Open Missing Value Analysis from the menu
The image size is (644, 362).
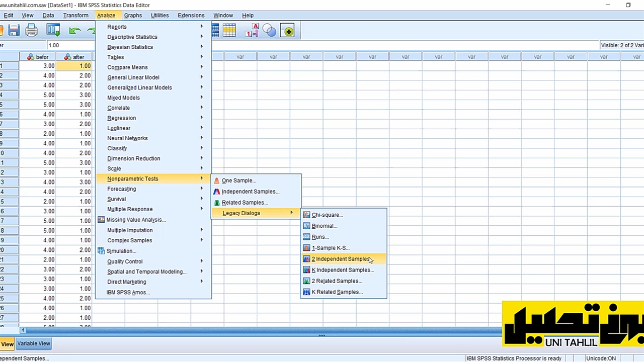tap(136, 220)
